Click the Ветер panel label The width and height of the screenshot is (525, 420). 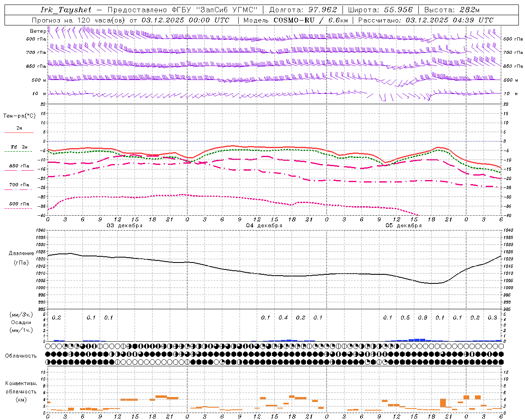[x=38, y=31]
